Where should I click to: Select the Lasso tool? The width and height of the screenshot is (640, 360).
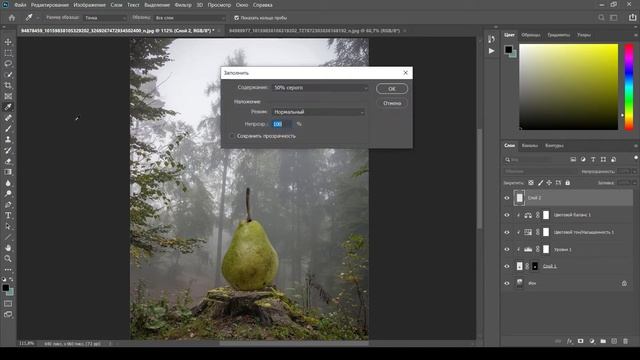[x=8, y=64]
